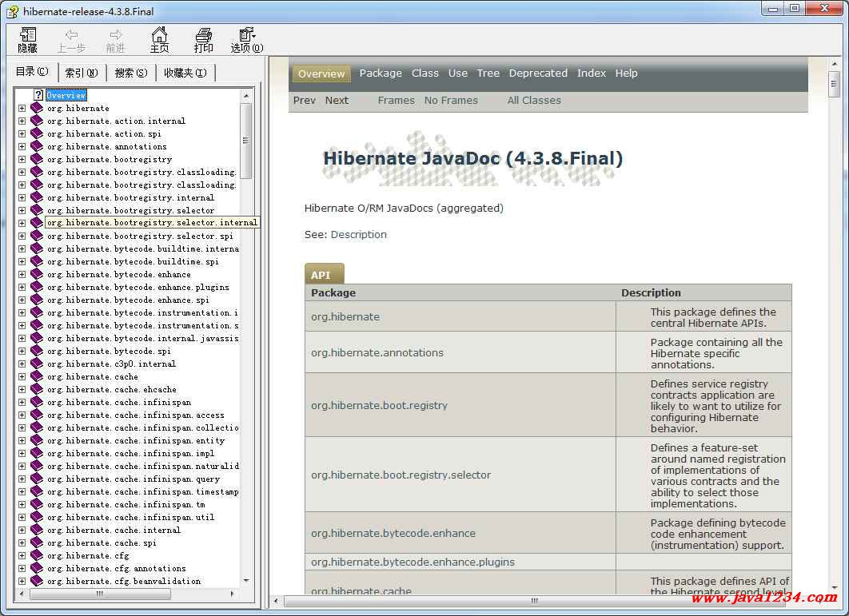This screenshot has height=616, width=849.
Task: Click the tree panel's scroll-down arrow
Action: 245,581
